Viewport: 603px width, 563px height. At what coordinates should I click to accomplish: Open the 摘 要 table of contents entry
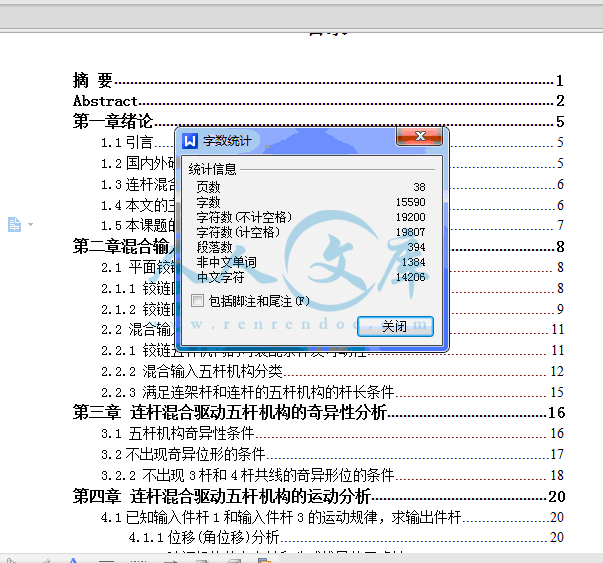[x=318, y=80]
